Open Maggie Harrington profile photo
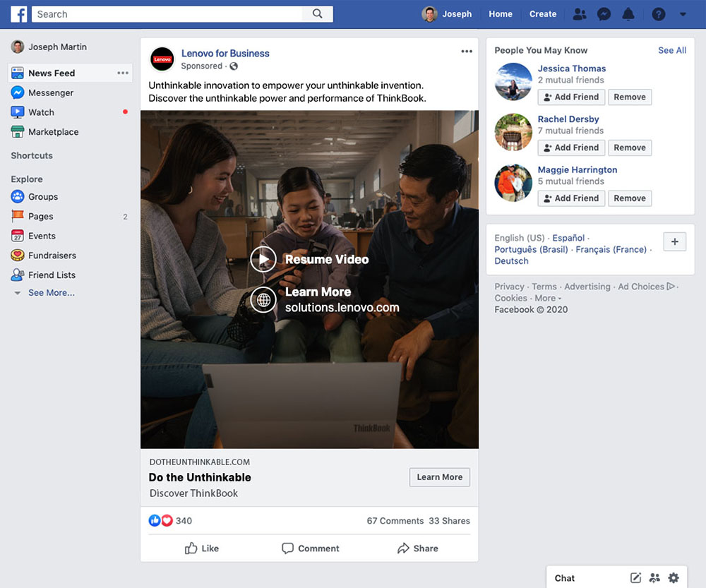This screenshot has width=706, height=588. (513, 183)
